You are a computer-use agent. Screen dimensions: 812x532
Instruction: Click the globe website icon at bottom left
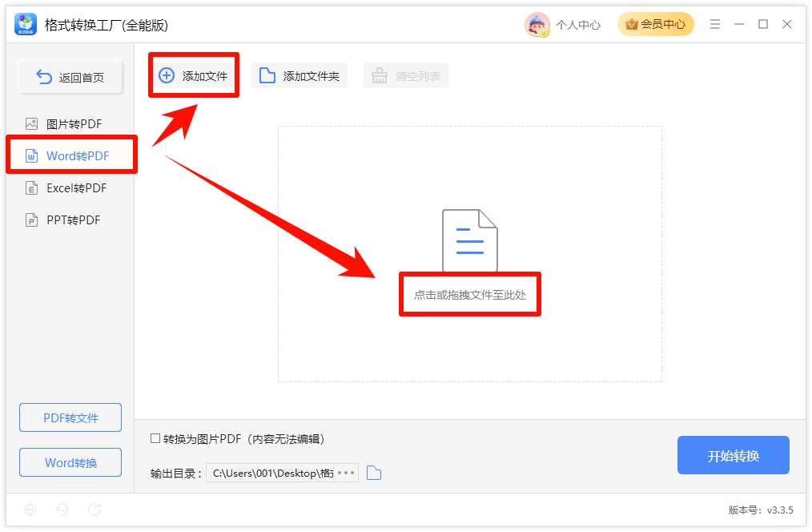pos(30,510)
